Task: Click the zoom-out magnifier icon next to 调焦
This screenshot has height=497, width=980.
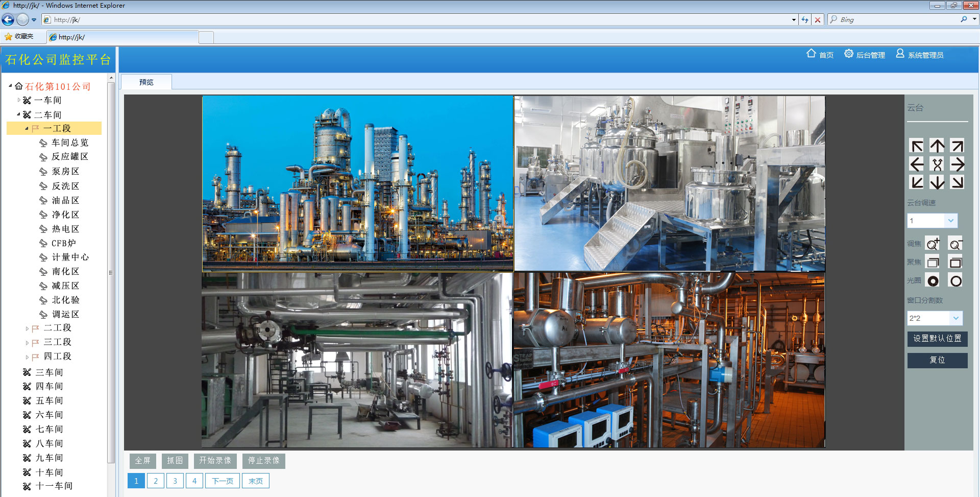Action: pos(955,244)
